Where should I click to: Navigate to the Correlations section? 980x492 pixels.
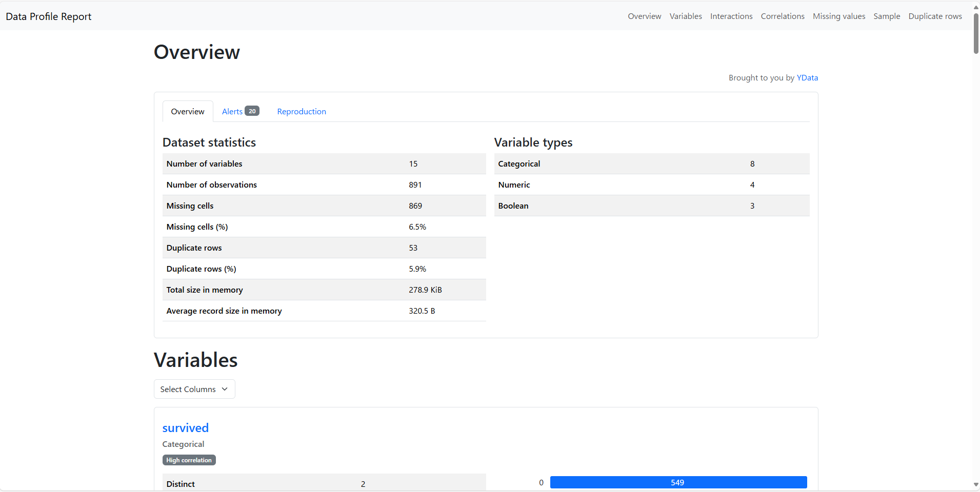pos(782,16)
